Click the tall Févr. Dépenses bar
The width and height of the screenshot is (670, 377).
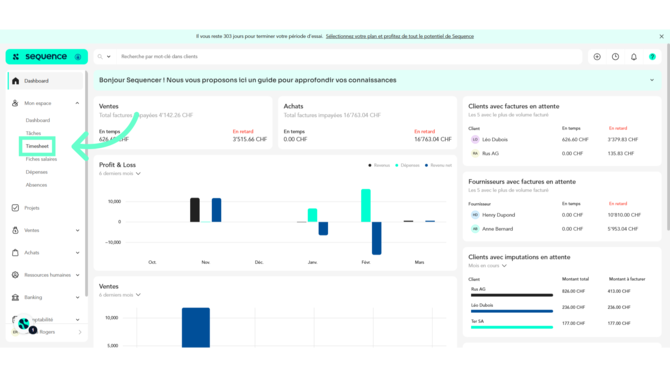pos(366,206)
